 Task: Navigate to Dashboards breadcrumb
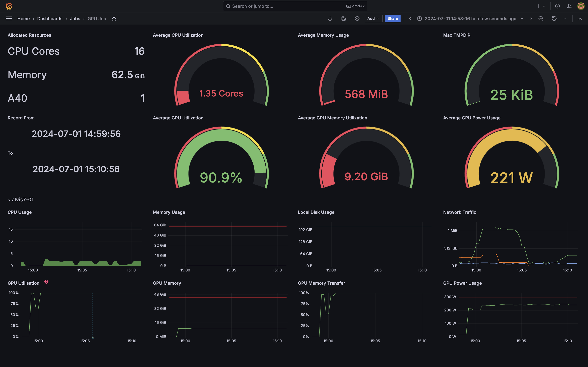(50, 18)
